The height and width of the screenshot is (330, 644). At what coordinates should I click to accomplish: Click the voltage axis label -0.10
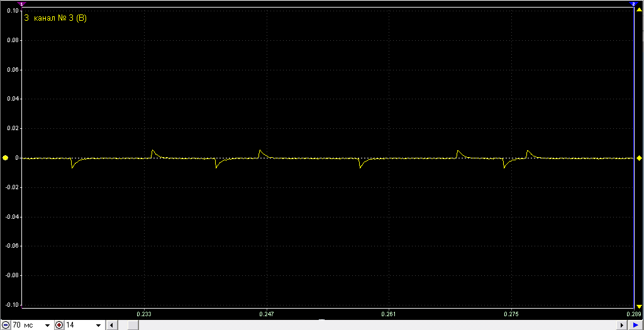(11, 305)
